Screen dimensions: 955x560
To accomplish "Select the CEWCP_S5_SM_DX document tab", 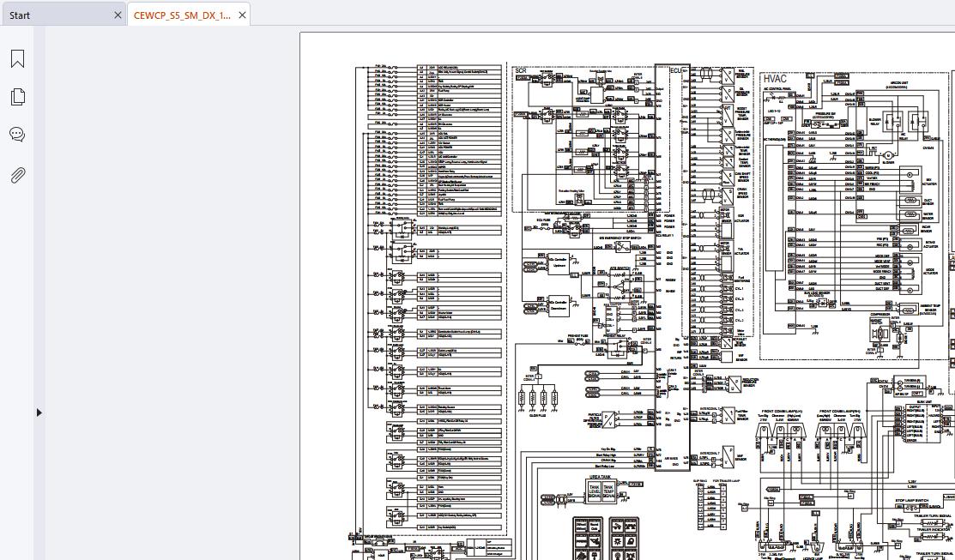I will [x=182, y=15].
